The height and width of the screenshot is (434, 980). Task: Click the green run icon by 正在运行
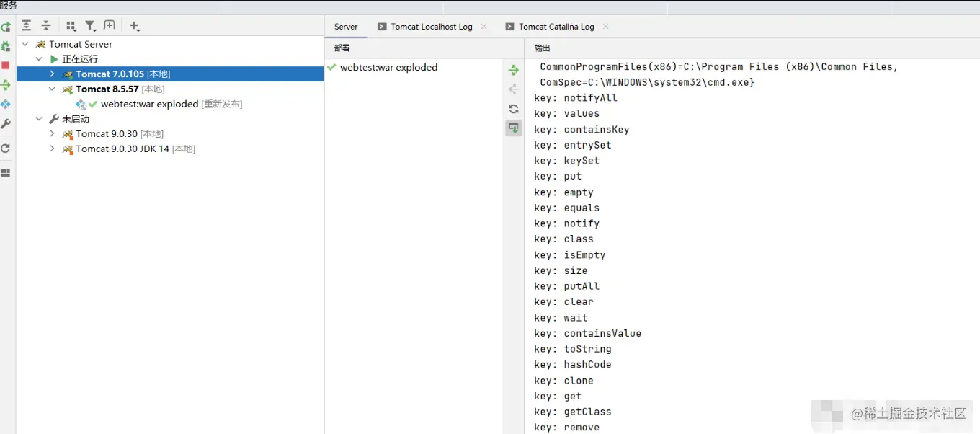[x=54, y=59]
